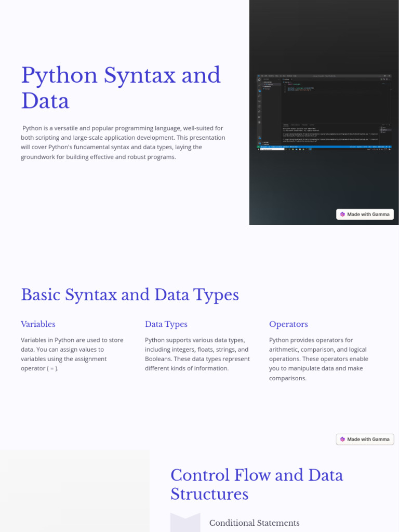The height and width of the screenshot is (532, 399).
Task: Click the Data Types column heading
Action: (x=166, y=324)
